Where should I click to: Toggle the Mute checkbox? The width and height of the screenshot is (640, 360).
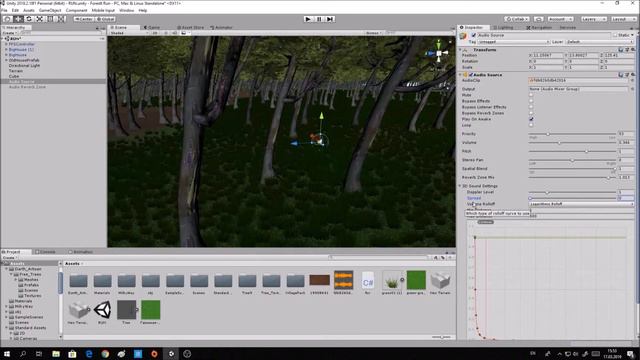tap(531, 95)
